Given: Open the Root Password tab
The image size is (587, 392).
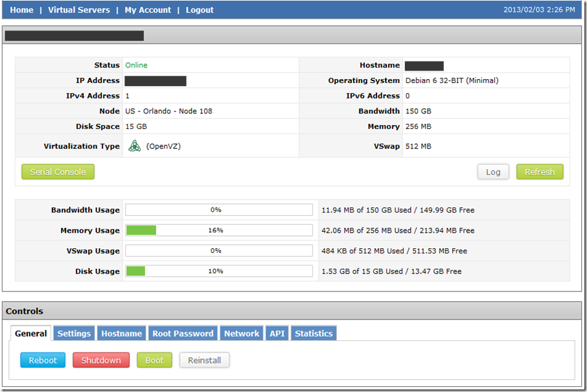Looking at the screenshot, I should [183, 333].
